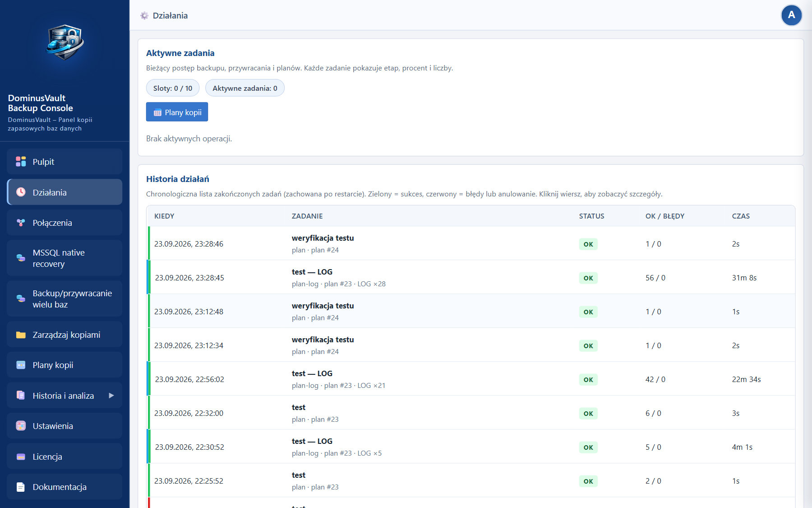812x508 pixels.
Task: Click the Historia działań heading
Action: tap(178, 179)
